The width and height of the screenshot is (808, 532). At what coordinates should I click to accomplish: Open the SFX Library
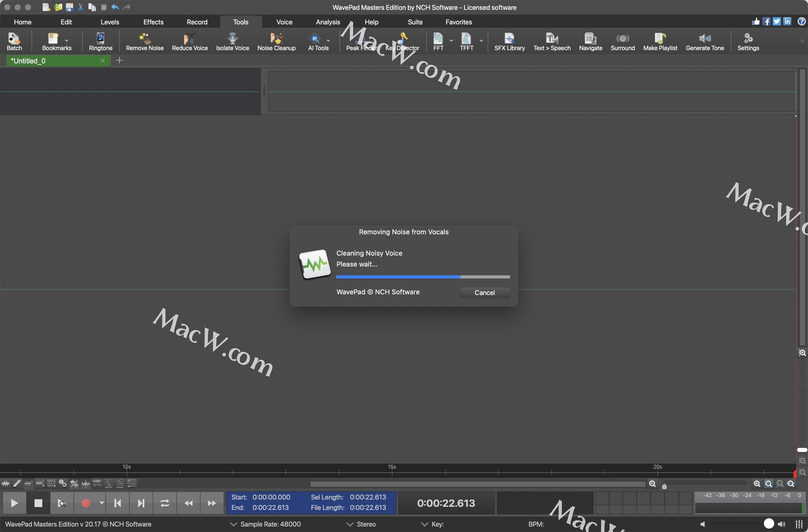click(x=509, y=42)
